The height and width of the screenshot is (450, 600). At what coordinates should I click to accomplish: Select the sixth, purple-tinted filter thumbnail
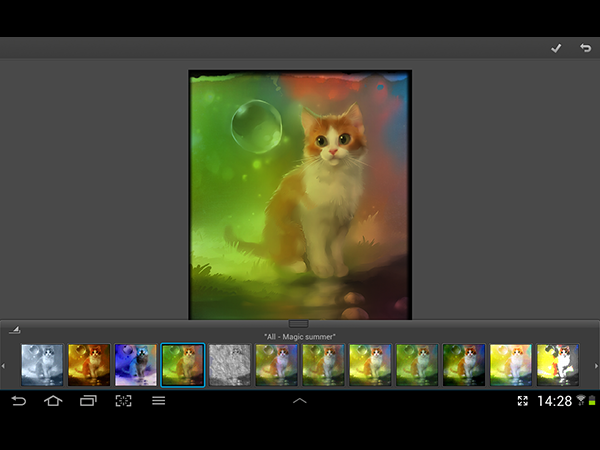[276, 365]
